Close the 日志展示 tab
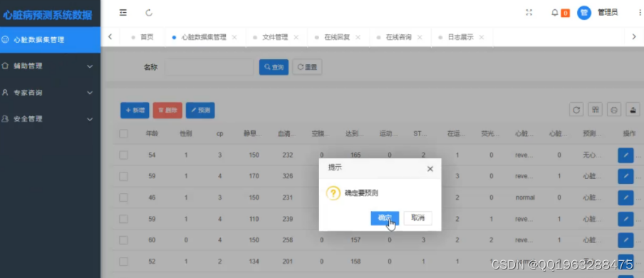The height and width of the screenshot is (278, 644). [482, 37]
